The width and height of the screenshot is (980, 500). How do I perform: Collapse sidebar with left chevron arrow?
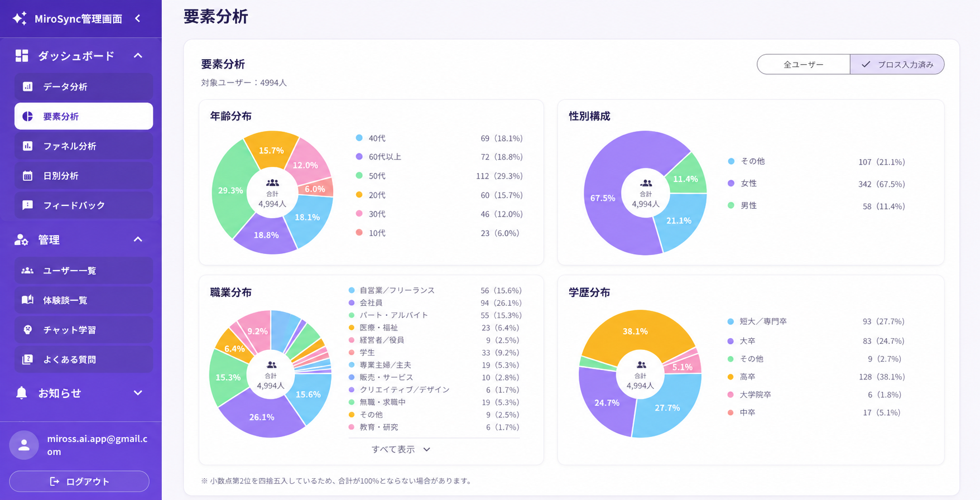138,18
